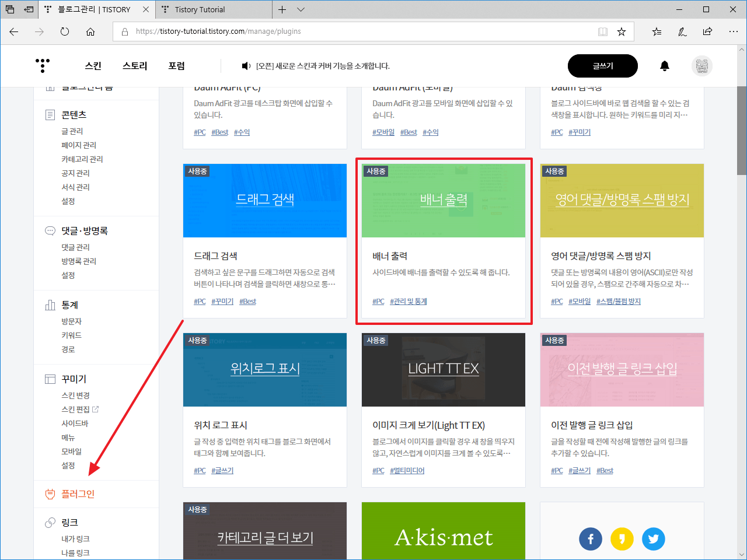Open the 배너 출력 plugin card

click(444, 241)
